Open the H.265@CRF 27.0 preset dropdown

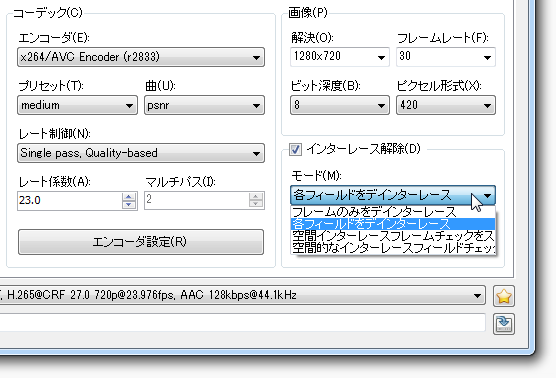(243, 295)
